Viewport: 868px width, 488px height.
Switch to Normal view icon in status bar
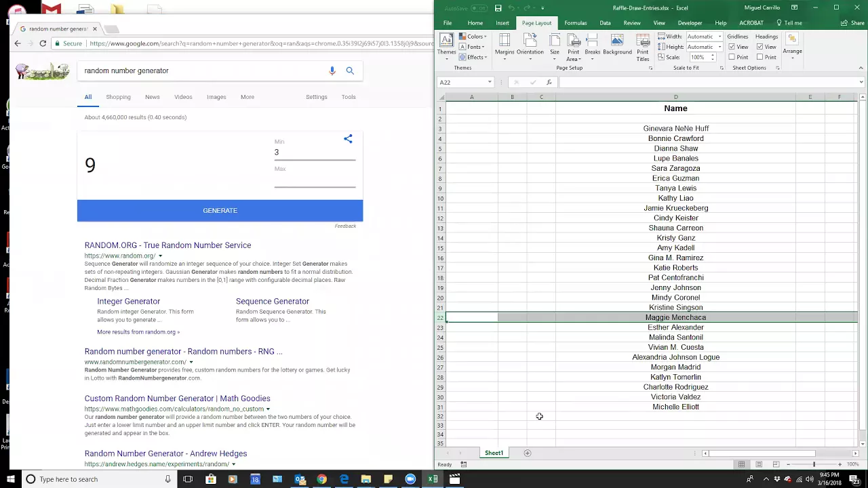tap(742, 464)
